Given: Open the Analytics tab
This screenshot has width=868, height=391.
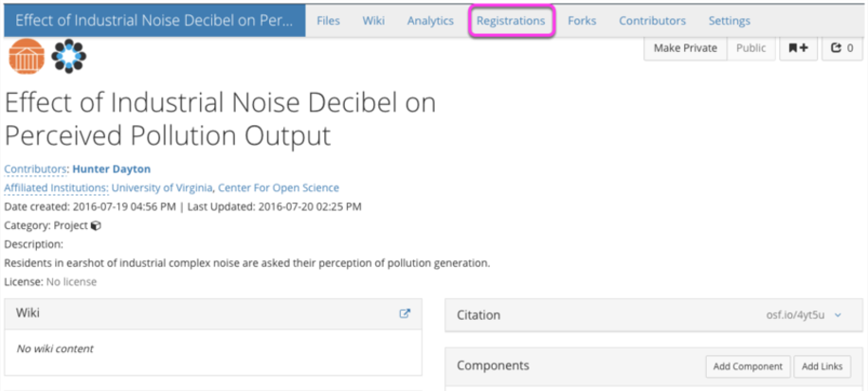Looking at the screenshot, I should click(x=430, y=21).
